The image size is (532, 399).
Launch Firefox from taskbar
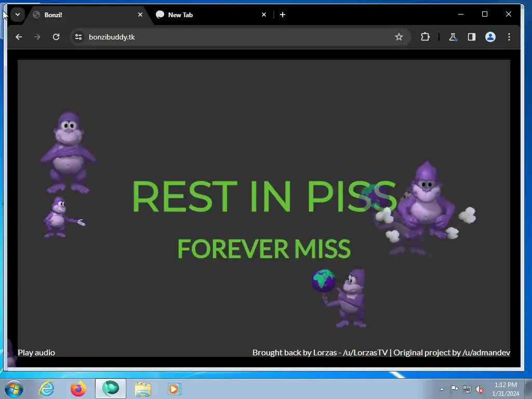(x=78, y=389)
